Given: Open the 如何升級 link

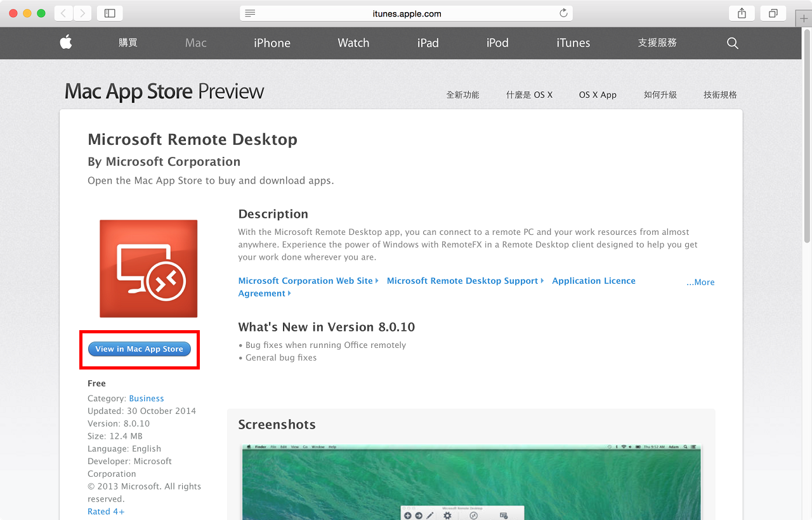Looking at the screenshot, I should [660, 95].
